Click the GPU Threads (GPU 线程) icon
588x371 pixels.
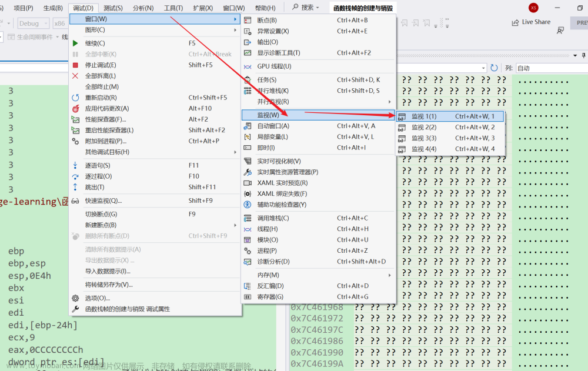pos(248,66)
